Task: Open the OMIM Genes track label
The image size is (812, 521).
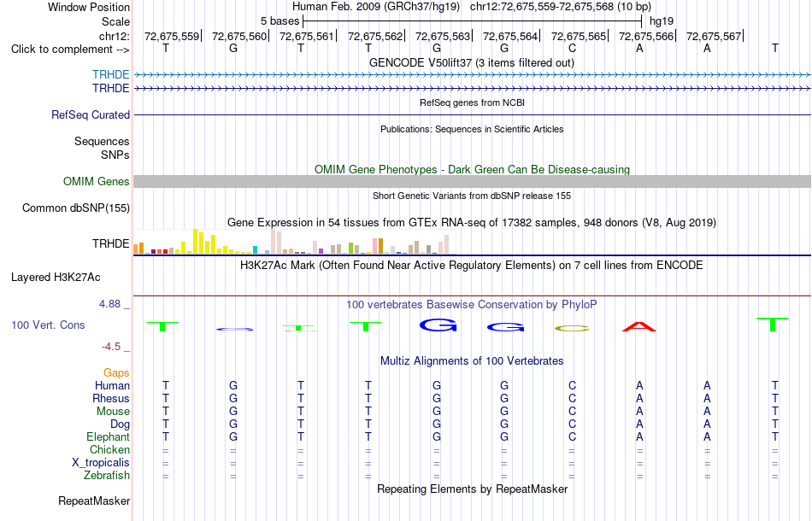Action: click(x=97, y=182)
